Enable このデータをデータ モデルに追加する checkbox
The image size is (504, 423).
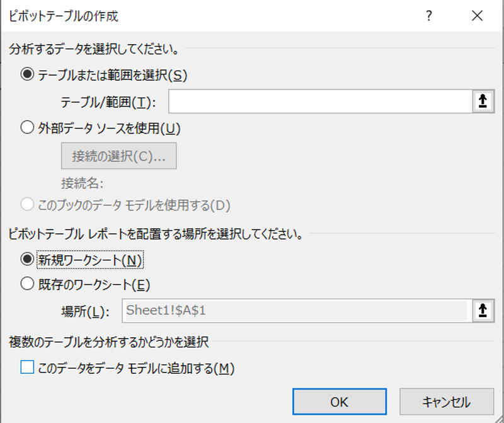[x=27, y=368]
